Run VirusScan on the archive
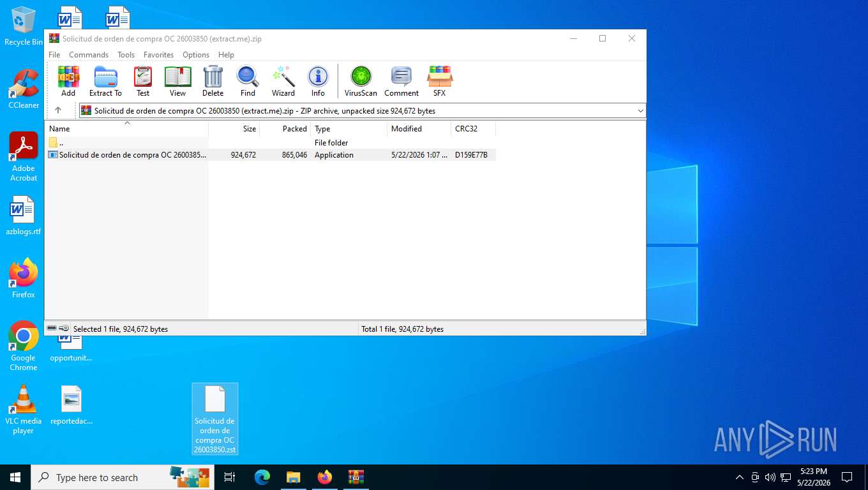Image resolution: width=868 pixels, height=490 pixels. click(x=361, y=81)
